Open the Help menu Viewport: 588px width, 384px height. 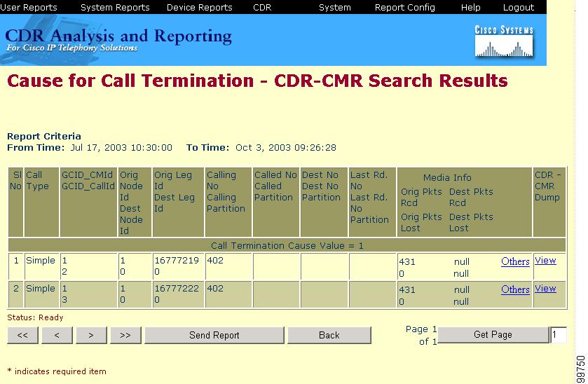471,7
